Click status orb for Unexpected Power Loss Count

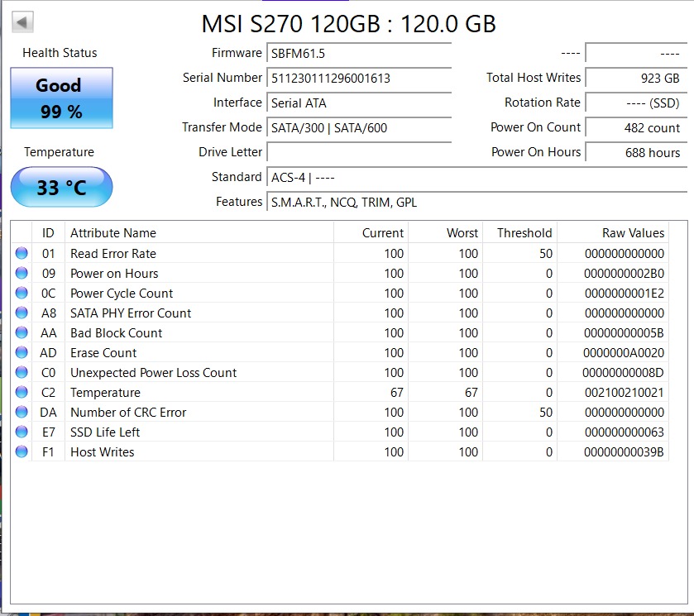(x=22, y=373)
